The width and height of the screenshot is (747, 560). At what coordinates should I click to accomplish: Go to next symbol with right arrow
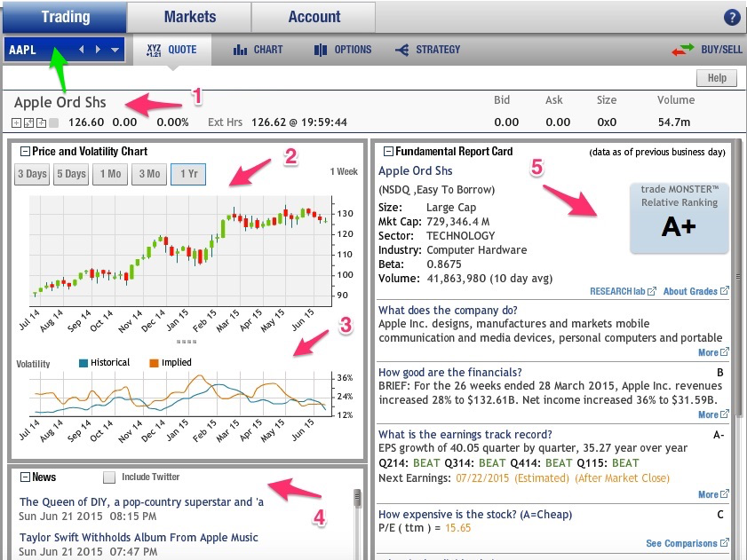tap(98, 49)
